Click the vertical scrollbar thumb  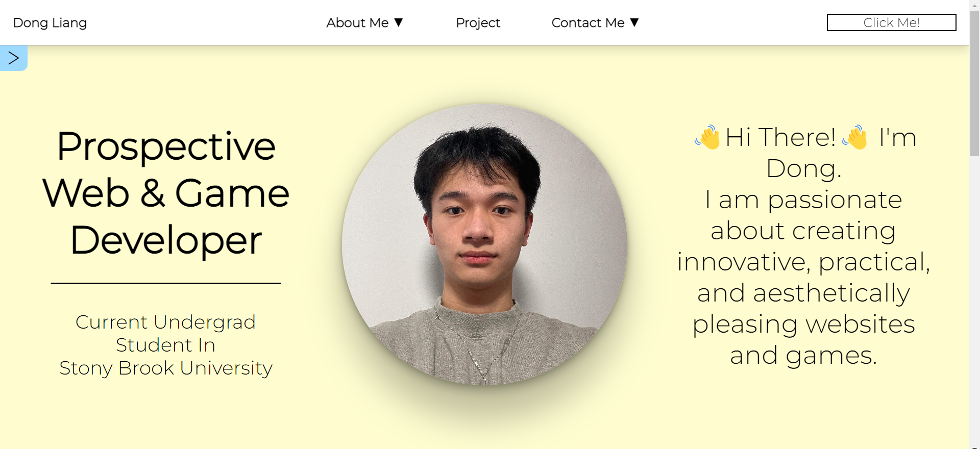click(x=975, y=83)
